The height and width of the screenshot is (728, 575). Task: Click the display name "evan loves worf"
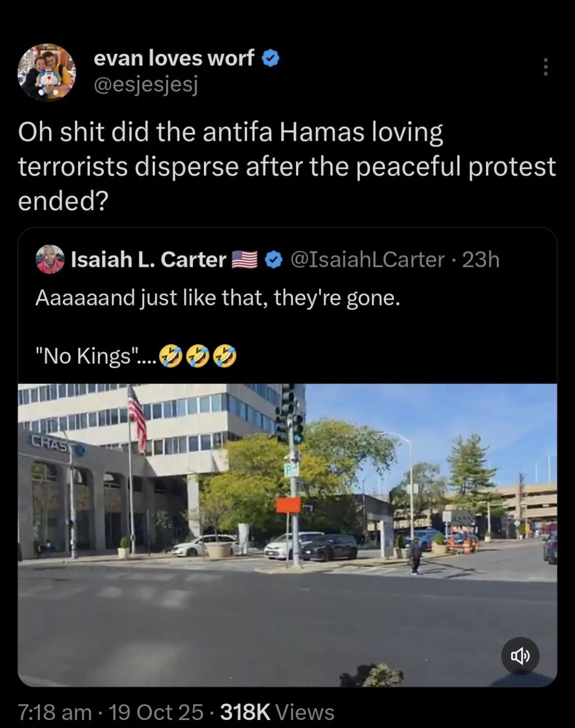(174, 59)
